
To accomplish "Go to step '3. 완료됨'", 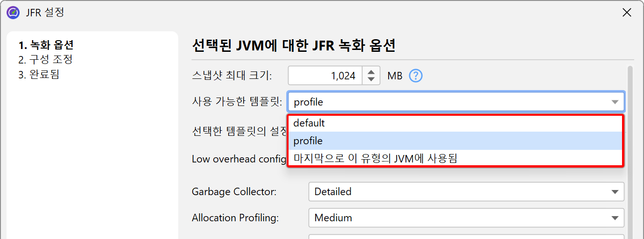I will click(x=39, y=74).
